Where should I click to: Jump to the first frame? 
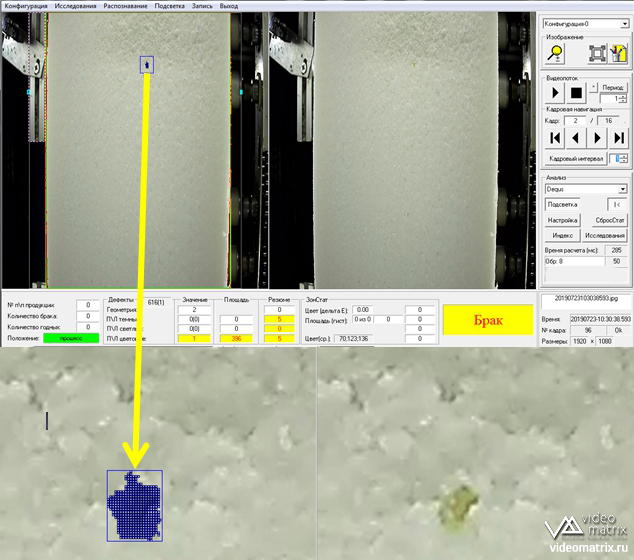pos(555,137)
